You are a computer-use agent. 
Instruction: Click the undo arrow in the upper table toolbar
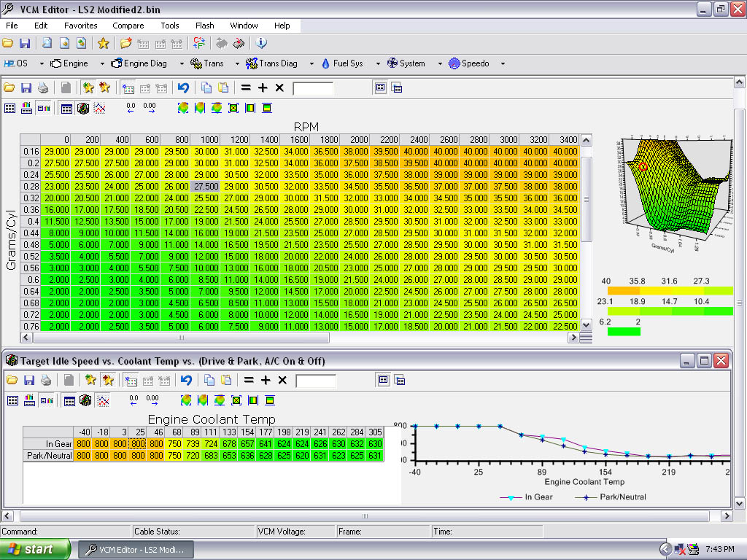pyautogui.click(x=183, y=88)
